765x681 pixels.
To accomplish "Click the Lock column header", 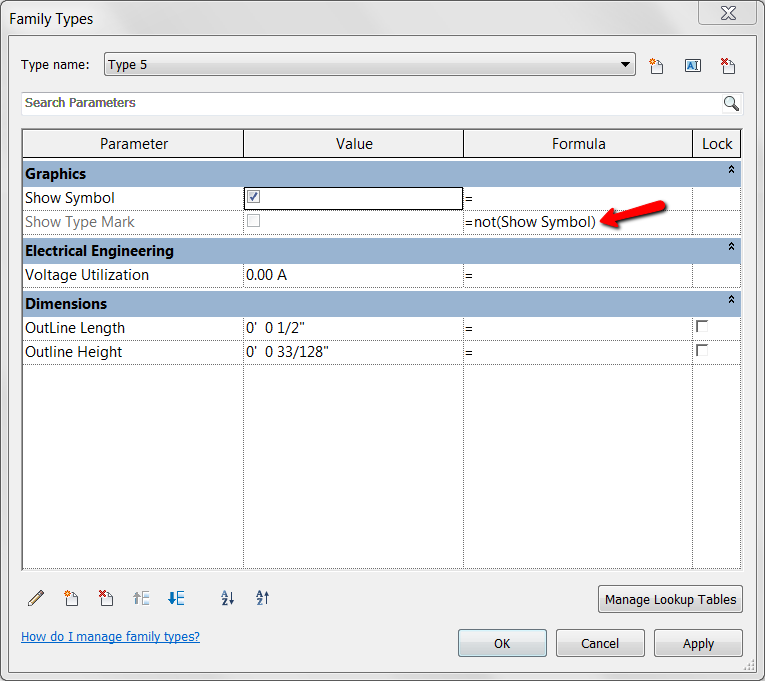I will tap(717, 144).
